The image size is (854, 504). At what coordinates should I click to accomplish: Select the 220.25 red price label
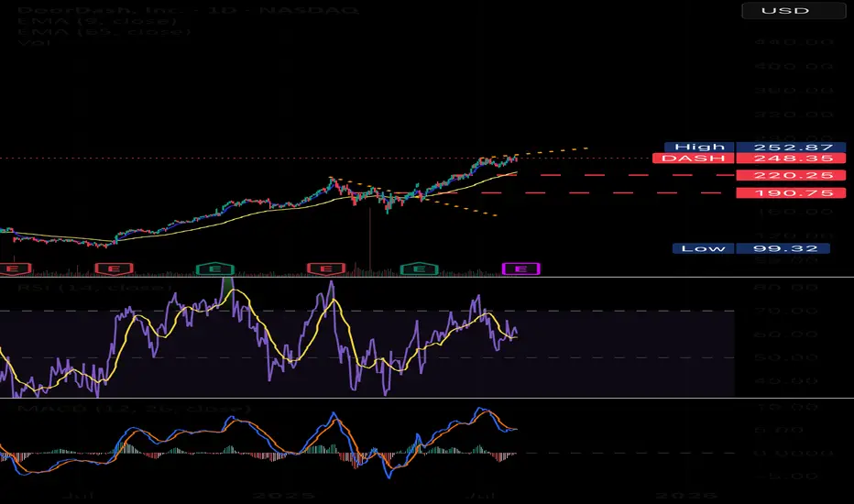[x=791, y=175]
